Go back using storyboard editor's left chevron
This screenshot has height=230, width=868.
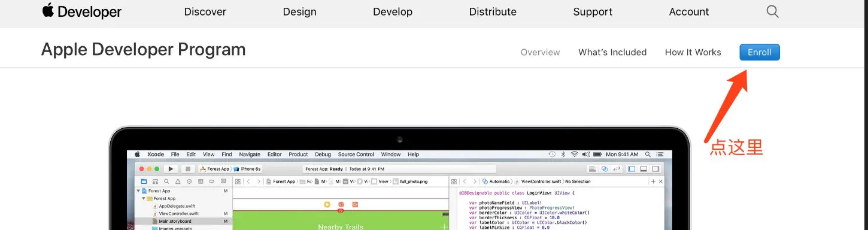pos(248,181)
